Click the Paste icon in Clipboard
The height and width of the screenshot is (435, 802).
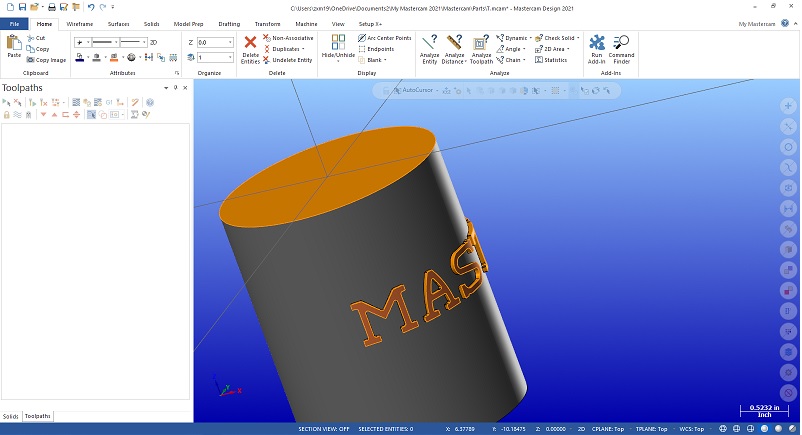tap(13, 42)
